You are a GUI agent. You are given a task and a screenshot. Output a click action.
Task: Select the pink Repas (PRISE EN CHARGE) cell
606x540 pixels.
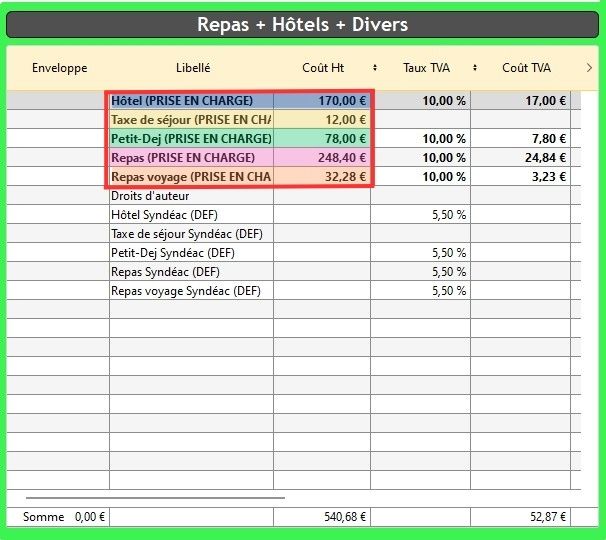[x=190, y=158]
